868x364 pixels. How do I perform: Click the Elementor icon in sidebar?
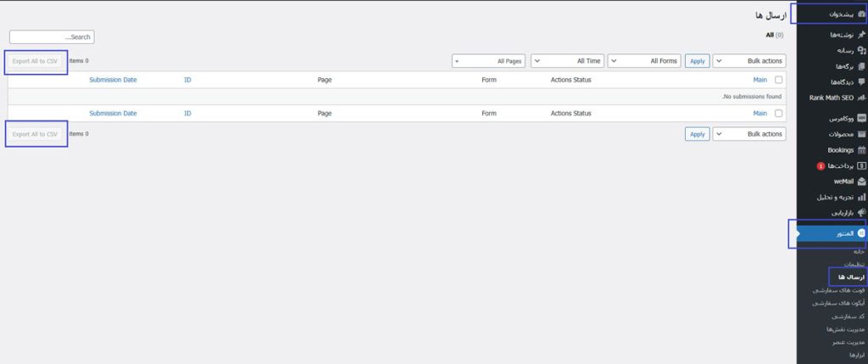[x=861, y=232]
